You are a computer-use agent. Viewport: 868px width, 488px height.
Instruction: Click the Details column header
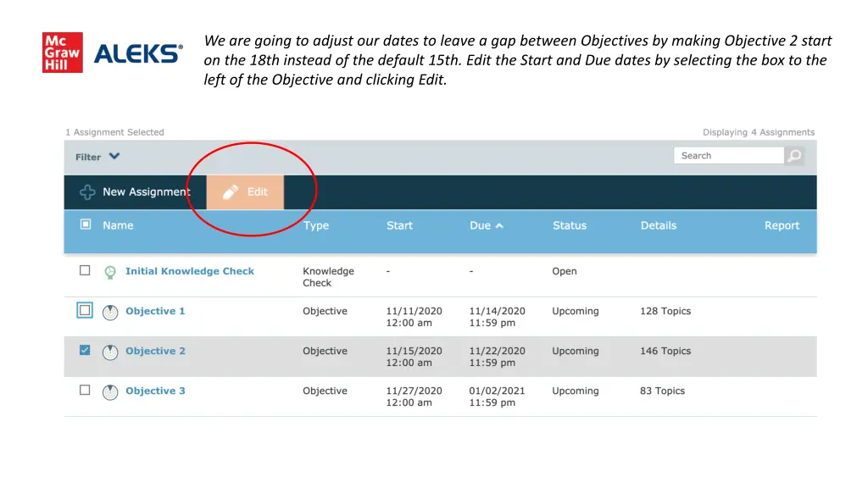[659, 225]
